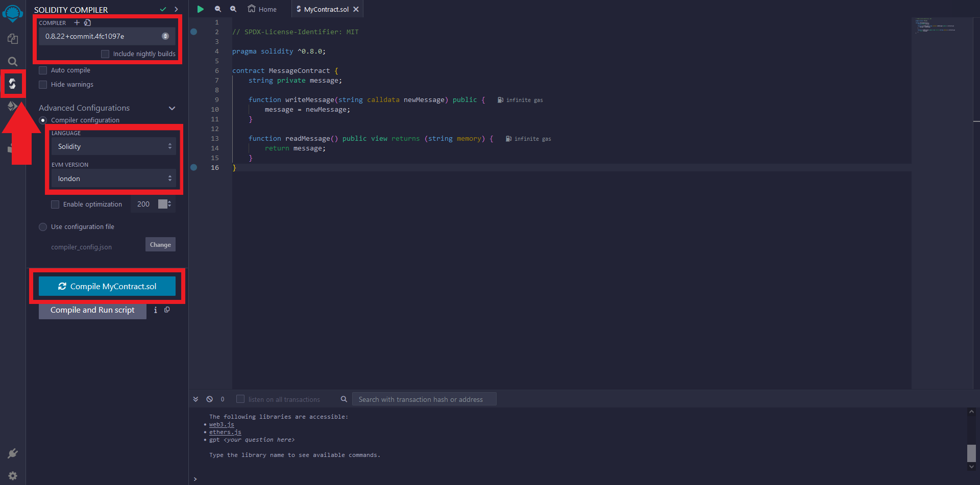
Task: Open the compiler version dropdown
Action: pos(107,36)
